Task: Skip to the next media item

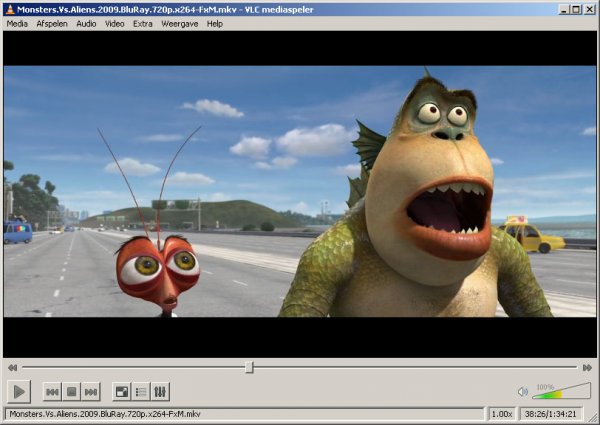Action: click(91, 392)
